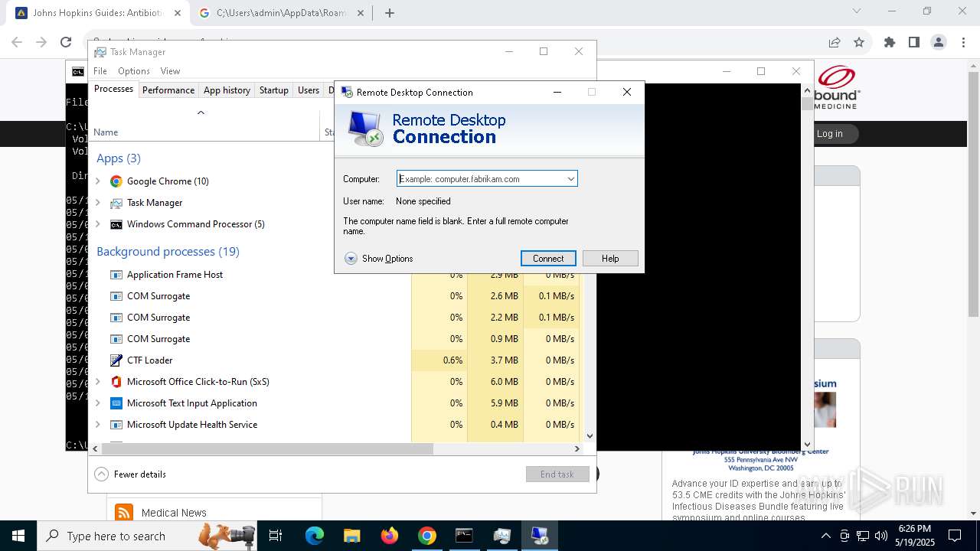Click the Google Chrome process icon in Task Manager
Image resolution: width=980 pixels, height=551 pixels.
tap(116, 181)
